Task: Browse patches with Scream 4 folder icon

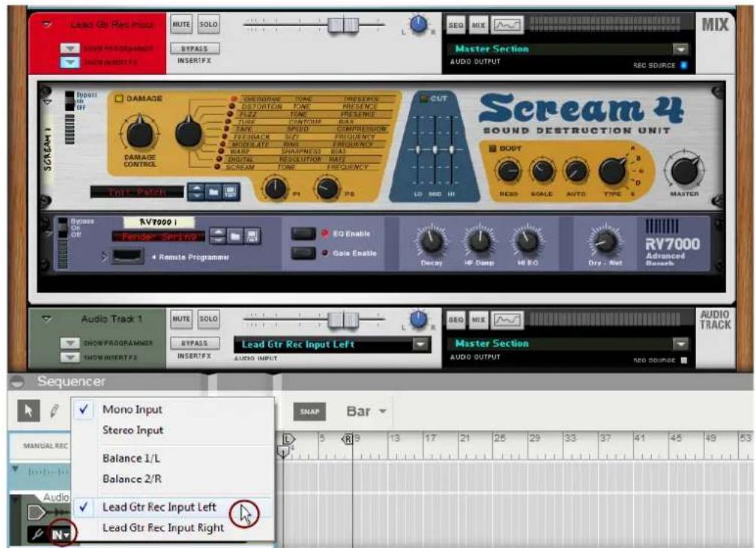Action: coord(213,192)
